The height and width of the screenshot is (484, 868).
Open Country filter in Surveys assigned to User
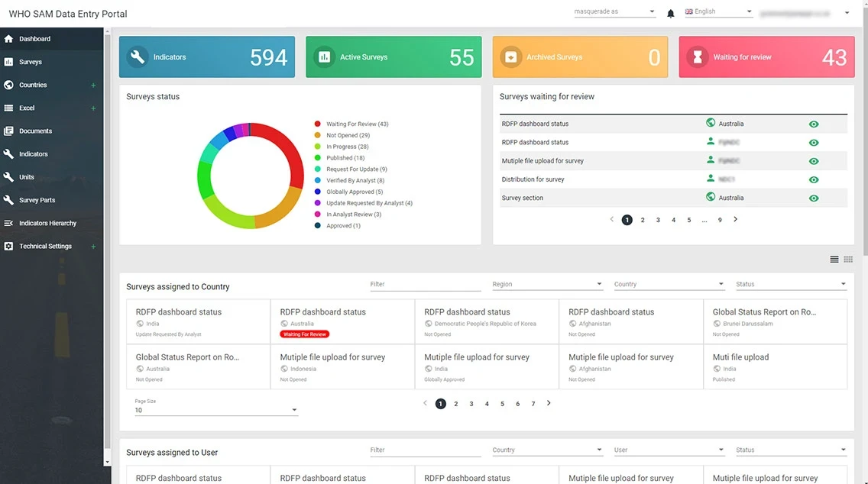pos(547,450)
